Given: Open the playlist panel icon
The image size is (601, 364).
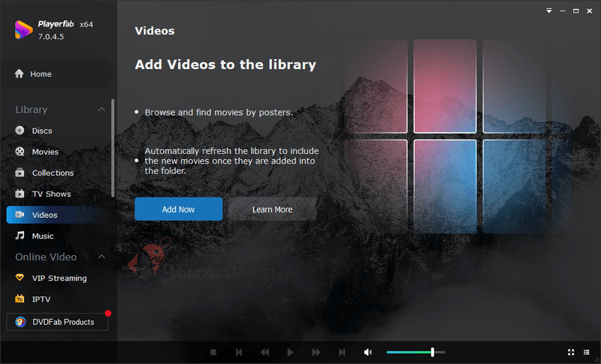Looking at the screenshot, I should pos(587,352).
